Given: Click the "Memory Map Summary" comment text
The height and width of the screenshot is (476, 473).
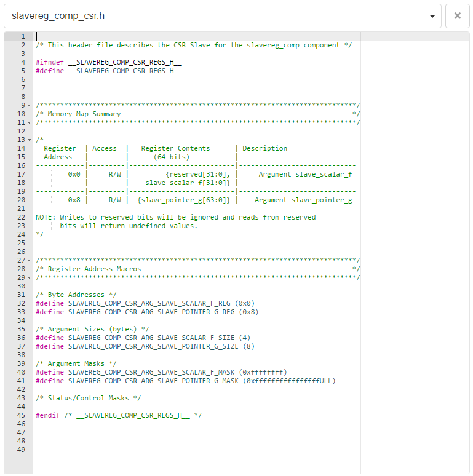Looking at the screenshot, I should (x=84, y=114).
